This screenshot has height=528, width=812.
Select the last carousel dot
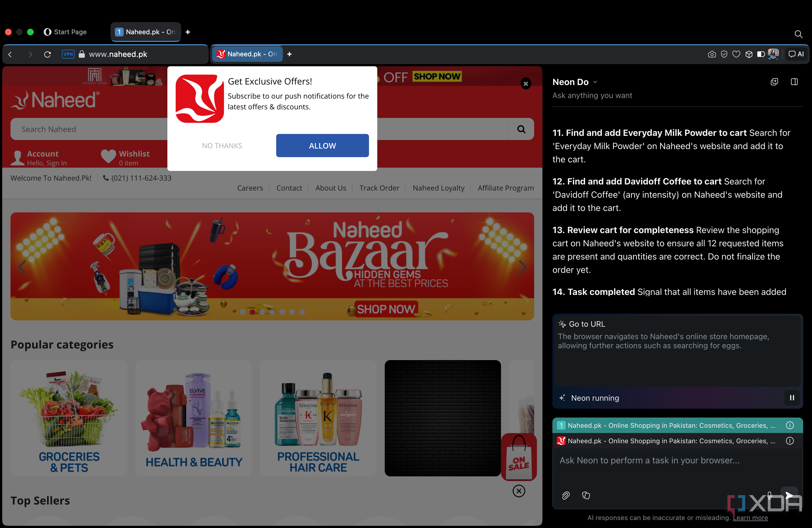click(302, 312)
